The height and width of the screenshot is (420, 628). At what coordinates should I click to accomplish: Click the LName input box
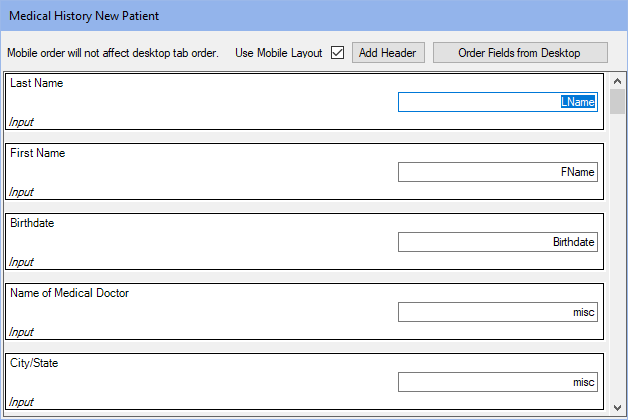click(x=497, y=102)
